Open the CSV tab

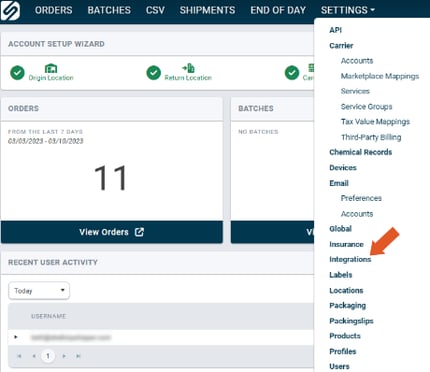pos(155,10)
